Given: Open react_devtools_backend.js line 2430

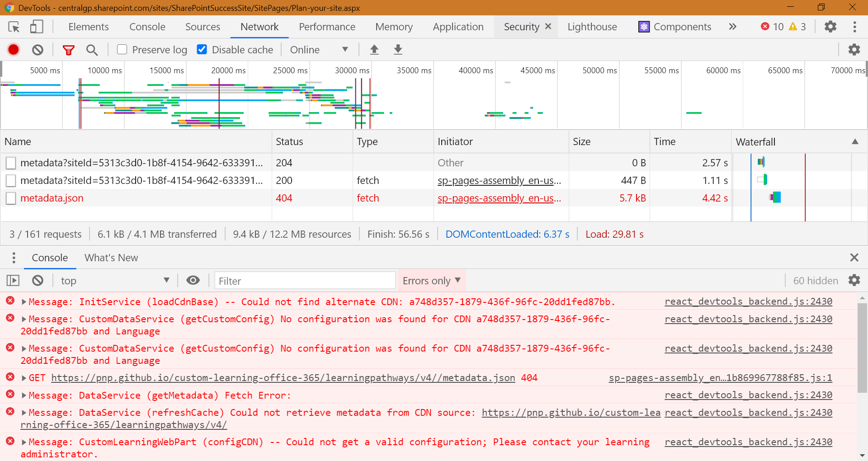Looking at the screenshot, I should tap(748, 302).
